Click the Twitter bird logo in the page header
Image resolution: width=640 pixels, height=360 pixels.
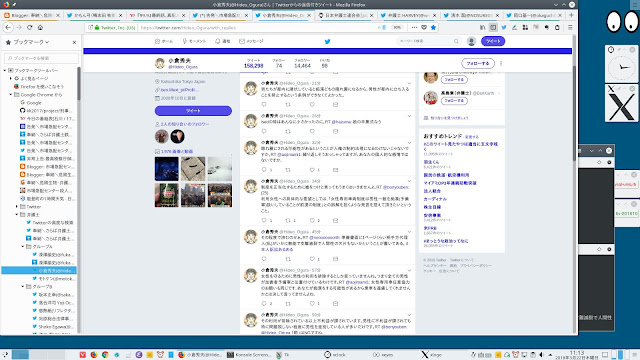coord(327,41)
